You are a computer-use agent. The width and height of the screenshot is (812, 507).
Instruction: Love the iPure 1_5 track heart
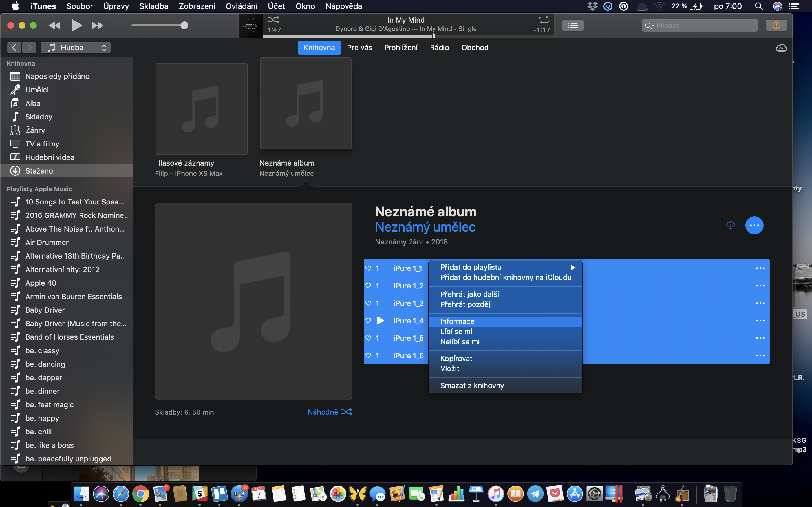(x=368, y=338)
